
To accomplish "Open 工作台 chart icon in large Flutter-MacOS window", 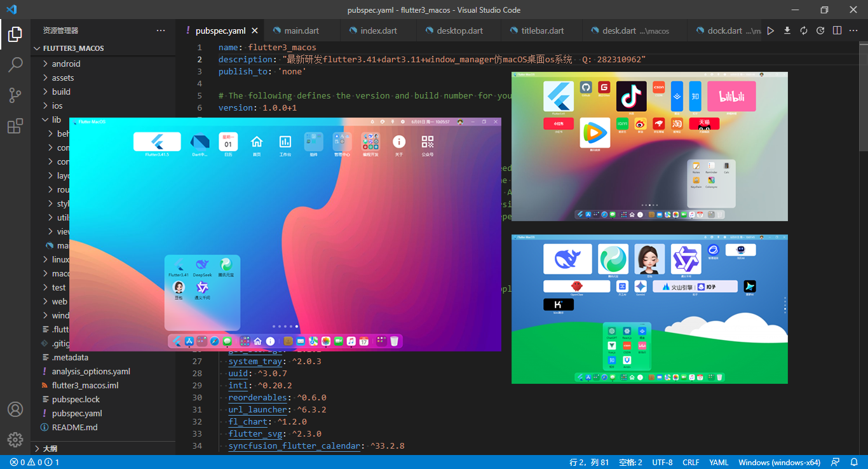I will click(285, 142).
